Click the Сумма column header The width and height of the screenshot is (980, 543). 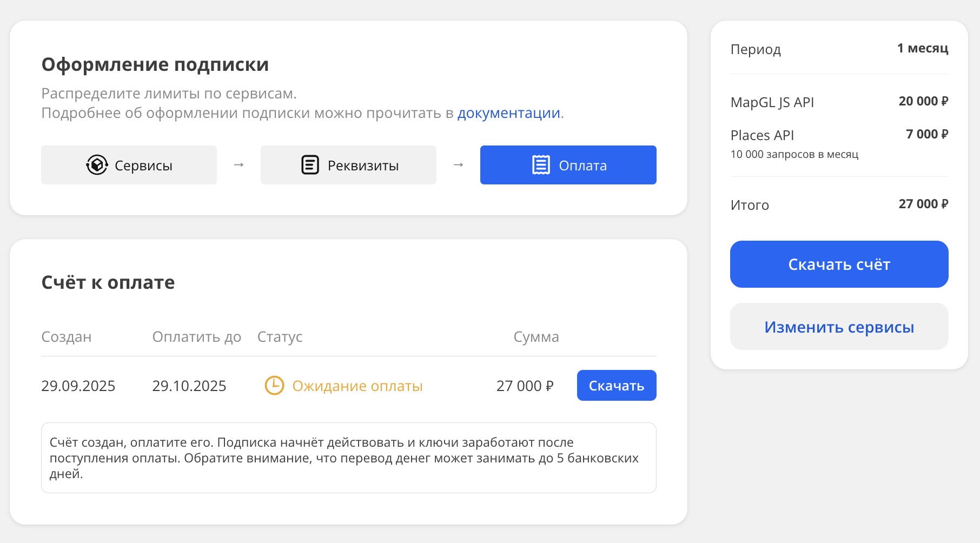(x=535, y=337)
